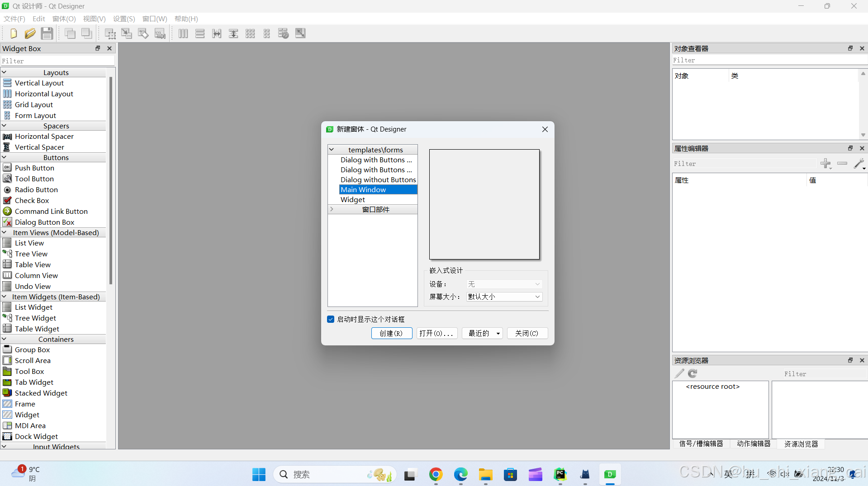Collapse the templates\forms tree group
Image resolution: width=868 pixels, height=486 pixels.
point(332,150)
